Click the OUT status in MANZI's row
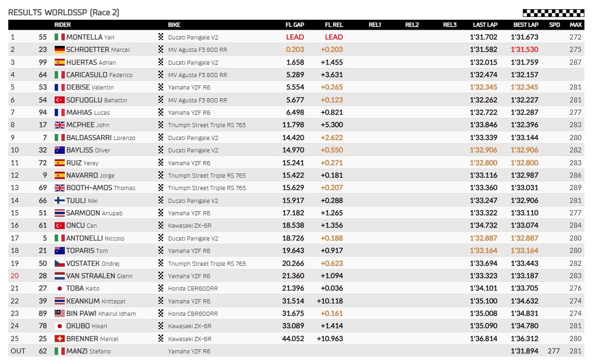The width and height of the screenshot is (595, 364). [x=18, y=351]
